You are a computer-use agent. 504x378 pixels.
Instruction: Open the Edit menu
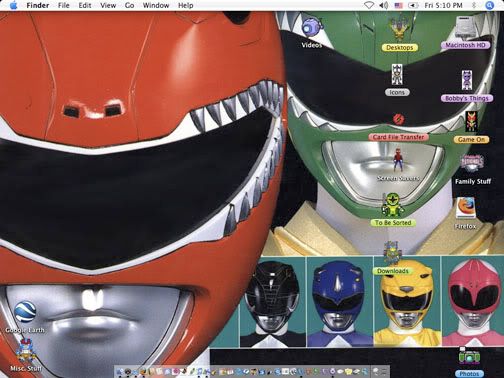[85, 5]
